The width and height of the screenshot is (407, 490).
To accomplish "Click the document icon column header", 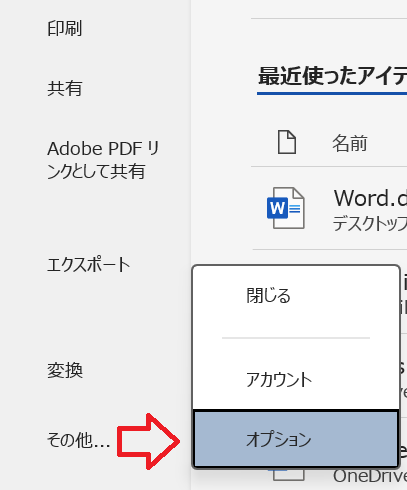I will coord(287,142).
